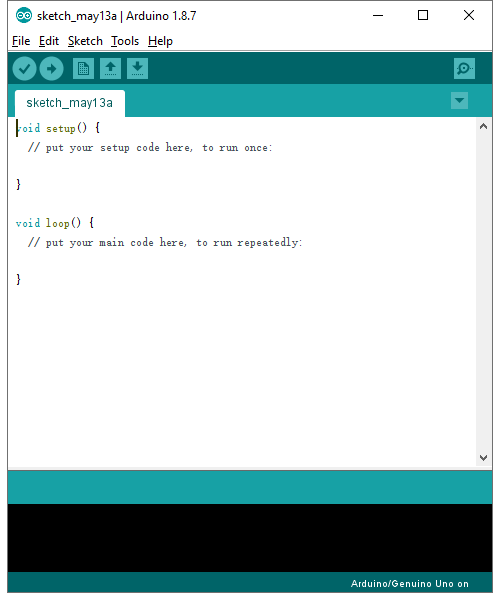Place cursor in void loop() line
The image size is (500, 600).
click(x=55, y=223)
